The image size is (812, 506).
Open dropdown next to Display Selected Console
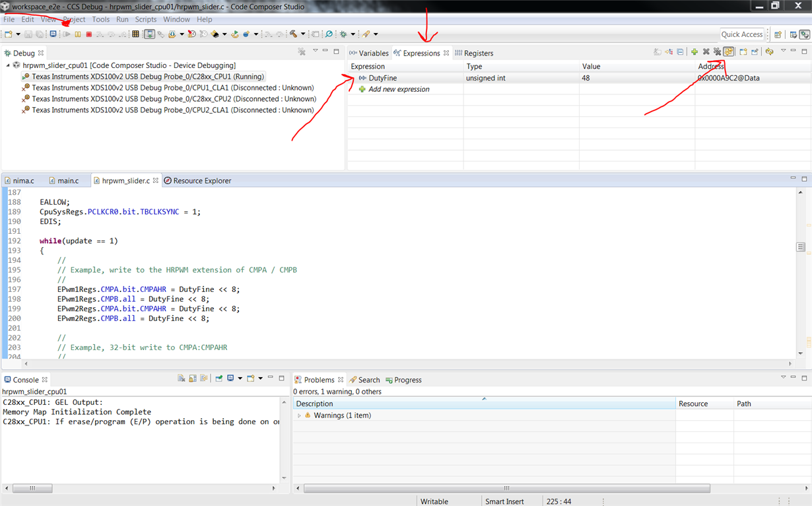240,379
